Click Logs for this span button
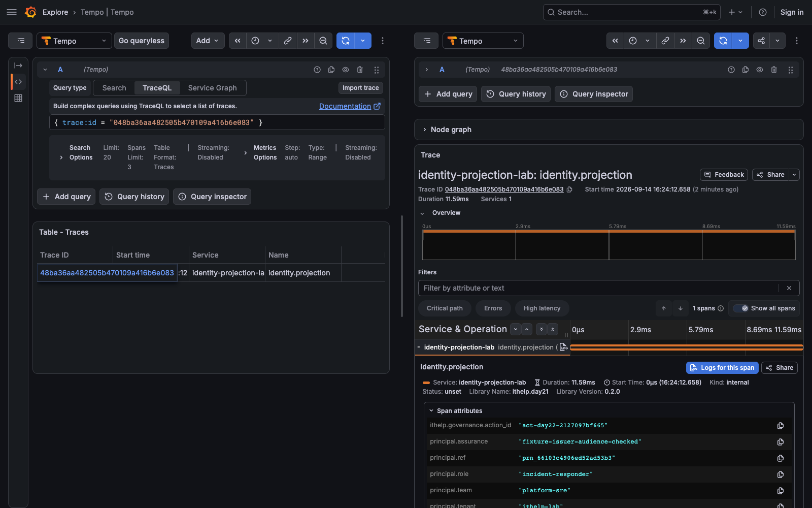812x508 pixels. (722, 368)
